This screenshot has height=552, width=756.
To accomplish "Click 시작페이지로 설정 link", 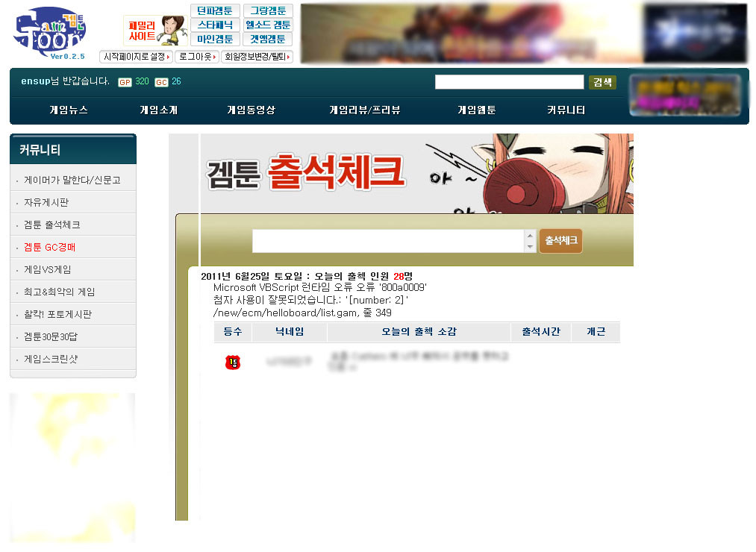I will pos(137,57).
